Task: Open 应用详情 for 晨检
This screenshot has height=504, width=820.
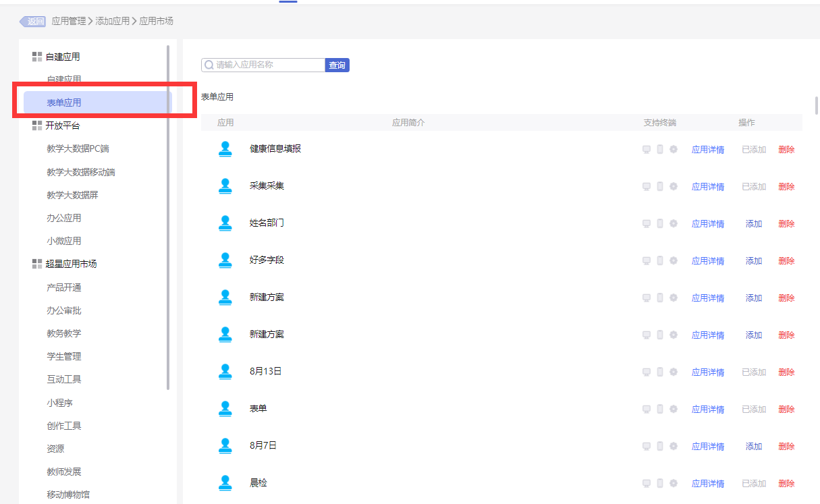Action: click(x=708, y=484)
